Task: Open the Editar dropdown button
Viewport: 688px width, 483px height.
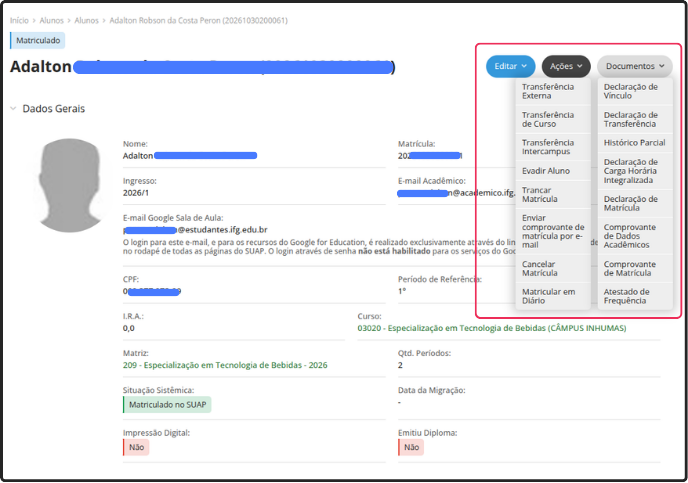Action: 510,66
